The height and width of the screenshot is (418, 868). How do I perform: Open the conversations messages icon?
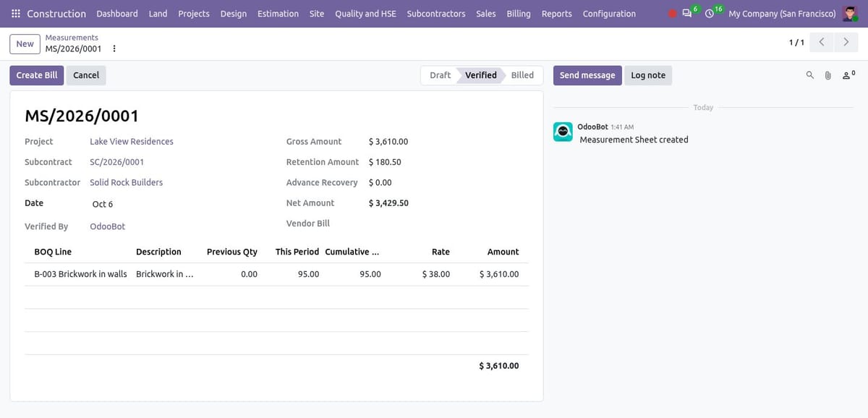click(x=687, y=14)
